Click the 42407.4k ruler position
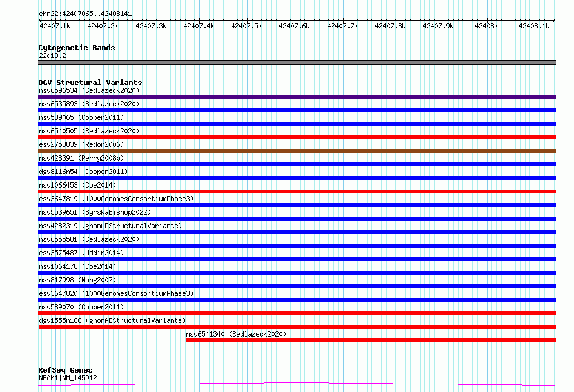The height and width of the screenshot is (392, 574). (199, 26)
